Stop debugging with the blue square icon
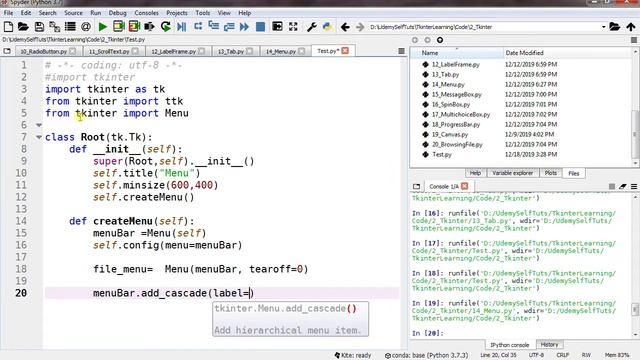Image resolution: width=640 pixels, height=360 pixels. pyautogui.click(x=260, y=27)
